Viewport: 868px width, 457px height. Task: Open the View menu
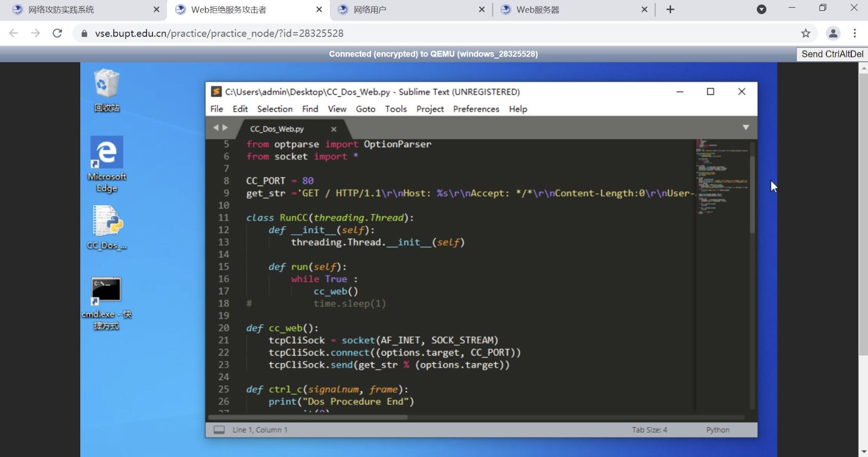337,109
